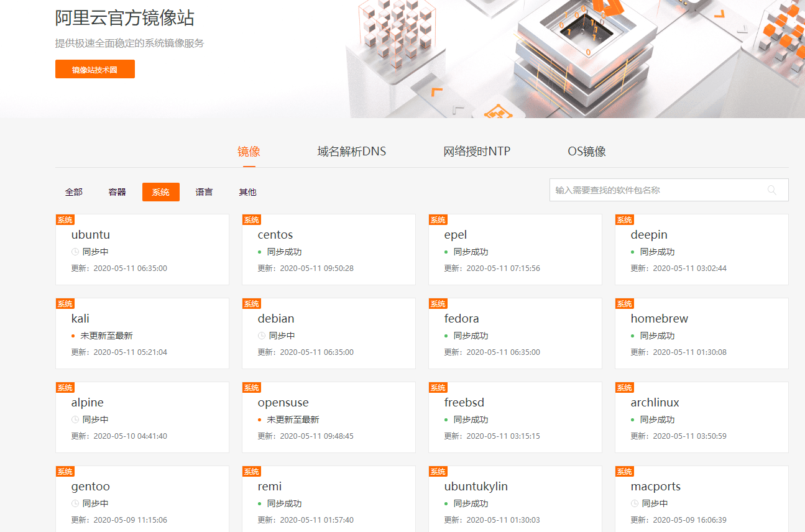Open the macports mirror link
Screen dimensions: 805x532
(656, 487)
